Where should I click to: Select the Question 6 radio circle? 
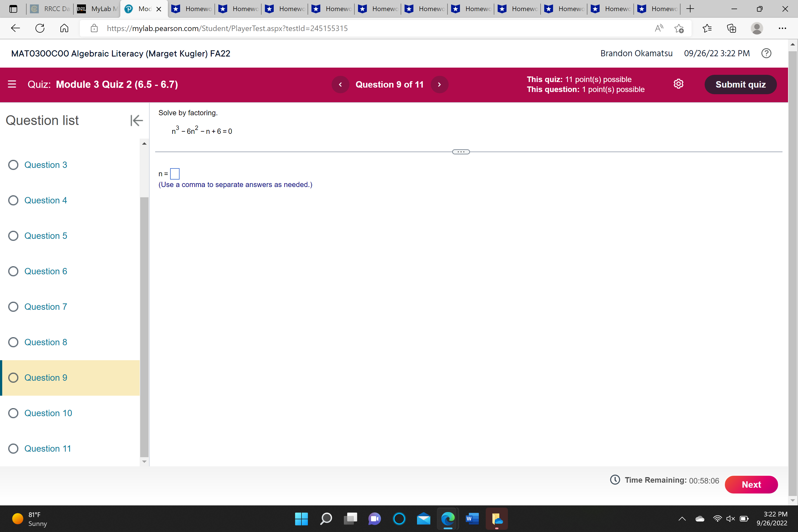point(13,272)
